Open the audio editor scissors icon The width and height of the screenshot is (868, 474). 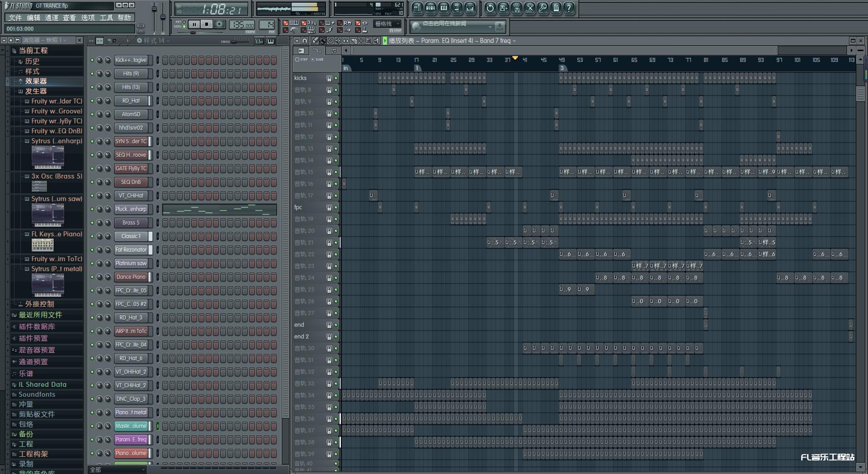click(x=529, y=8)
